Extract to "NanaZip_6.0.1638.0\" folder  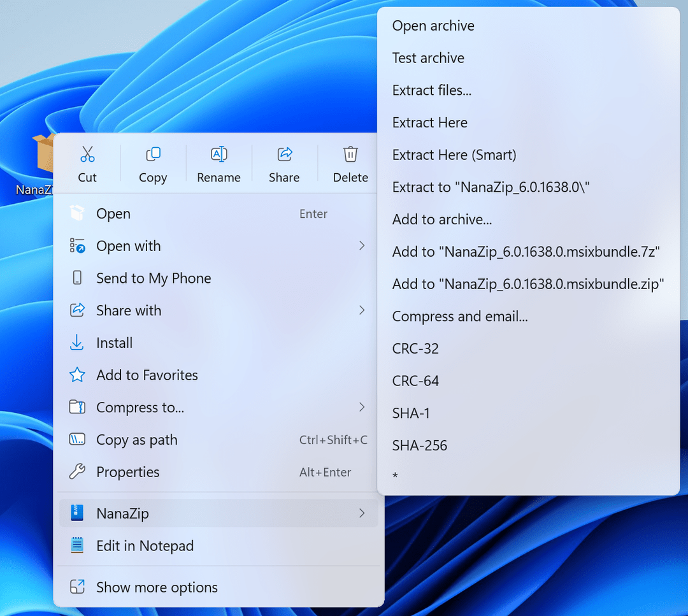[528, 187]
